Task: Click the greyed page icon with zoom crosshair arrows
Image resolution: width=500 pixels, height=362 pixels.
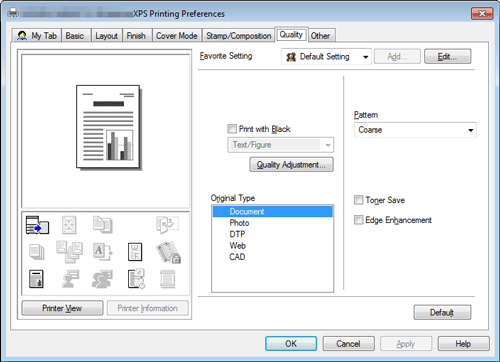Action: [x=69, y=225]
